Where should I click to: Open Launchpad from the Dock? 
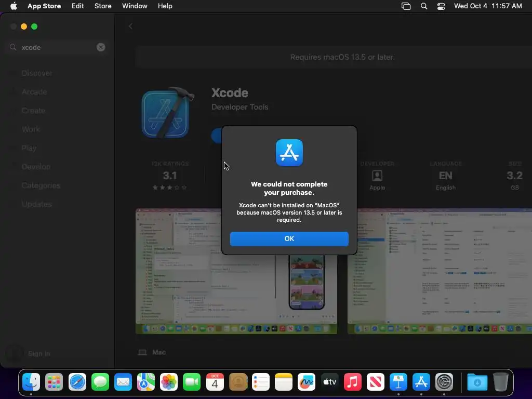pos(54,382)
